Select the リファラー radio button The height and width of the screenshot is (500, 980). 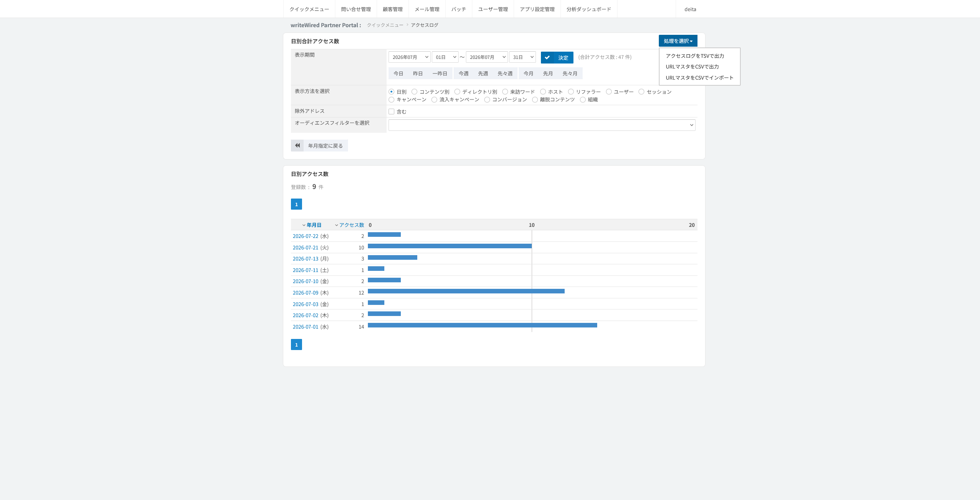point(571,92)
